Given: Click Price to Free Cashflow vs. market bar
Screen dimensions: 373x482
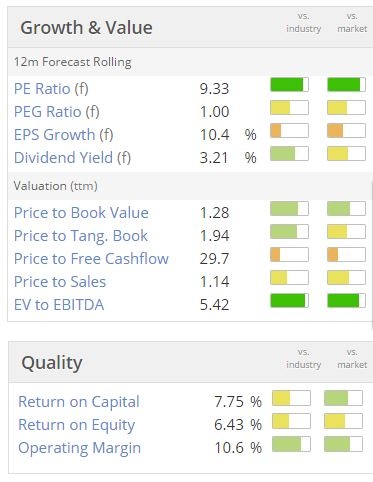Looking at the screenshot, I should [x=347, y=255].
